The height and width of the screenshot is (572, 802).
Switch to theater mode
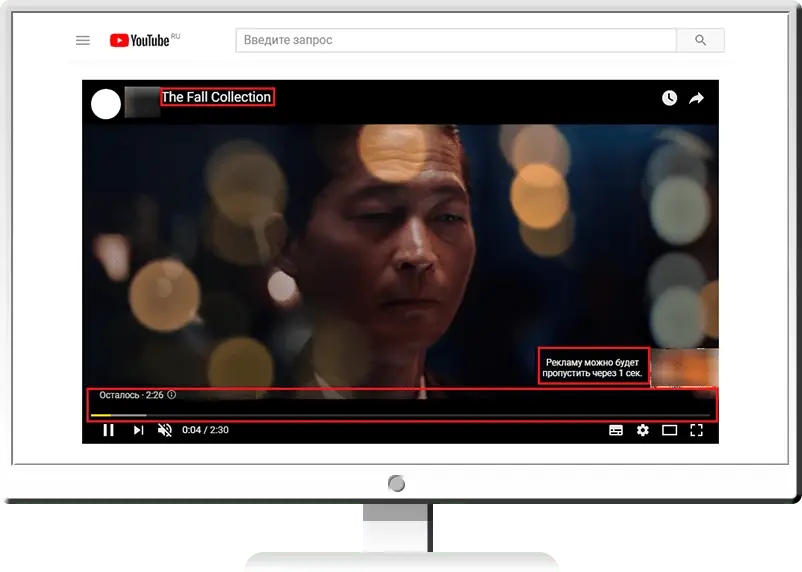pyautogui.click(x=670, y=430)
